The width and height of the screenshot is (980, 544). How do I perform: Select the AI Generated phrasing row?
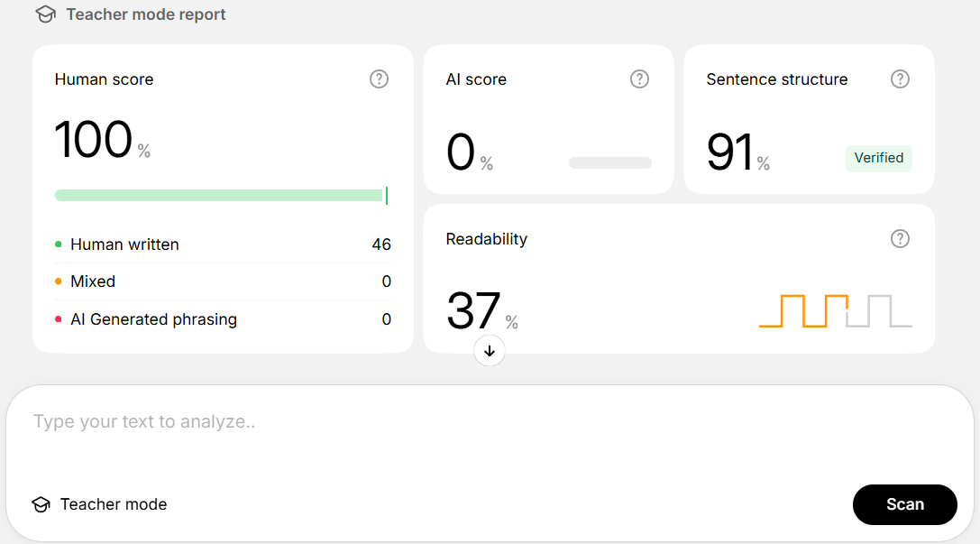point(223,318)
